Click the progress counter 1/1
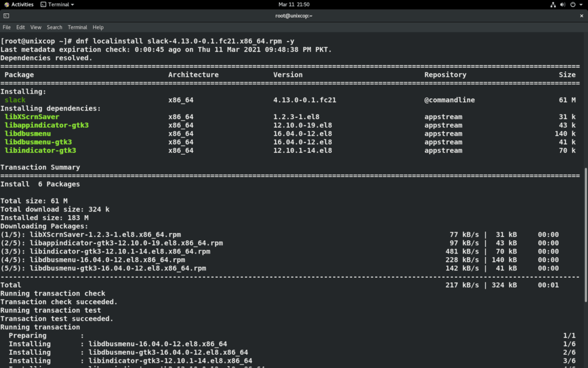 [569, 335]
